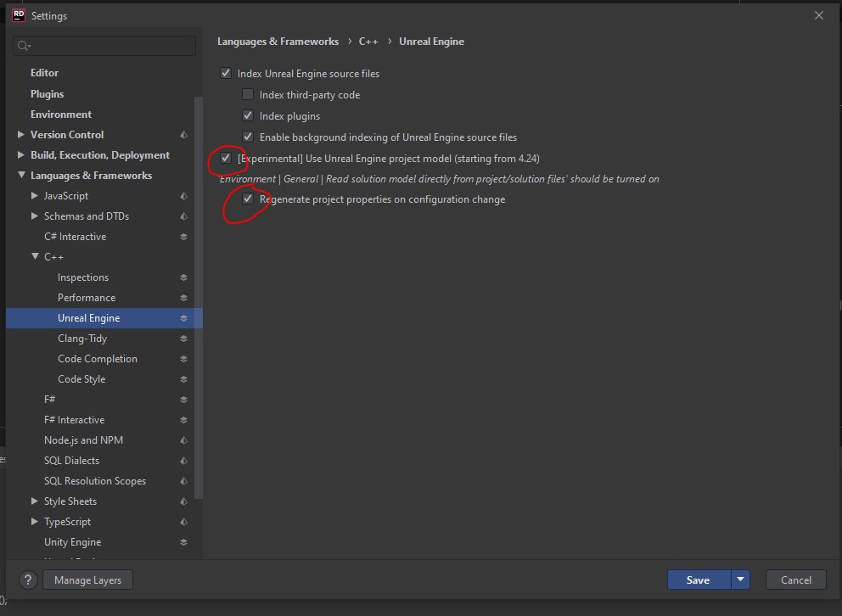Click the layers icon in the Unreal Engine row
Screen dimensions: 842x616
[183, 318]
